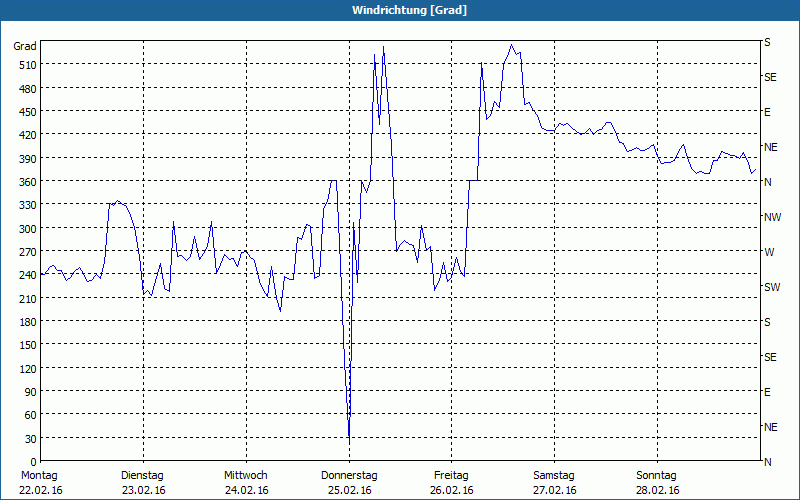This screenshot has width=800, height=500.
Task: Click the S compass label level with 180
Action: 767,322
